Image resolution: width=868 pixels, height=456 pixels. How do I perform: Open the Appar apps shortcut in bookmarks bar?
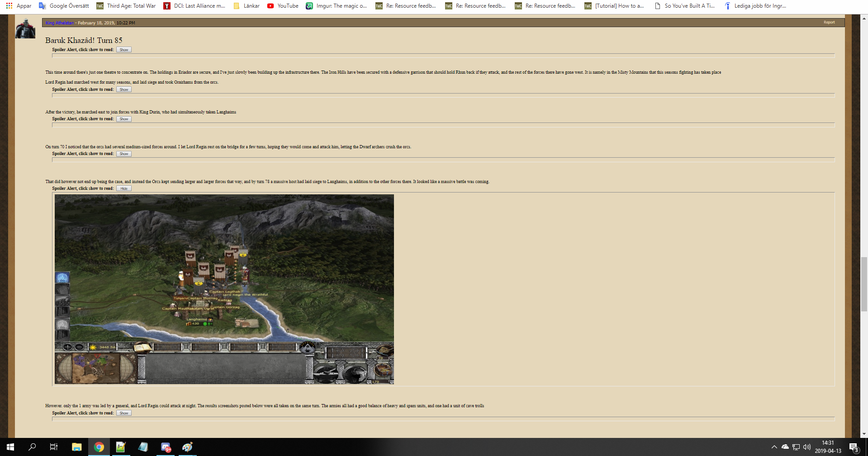coord(19,6)
